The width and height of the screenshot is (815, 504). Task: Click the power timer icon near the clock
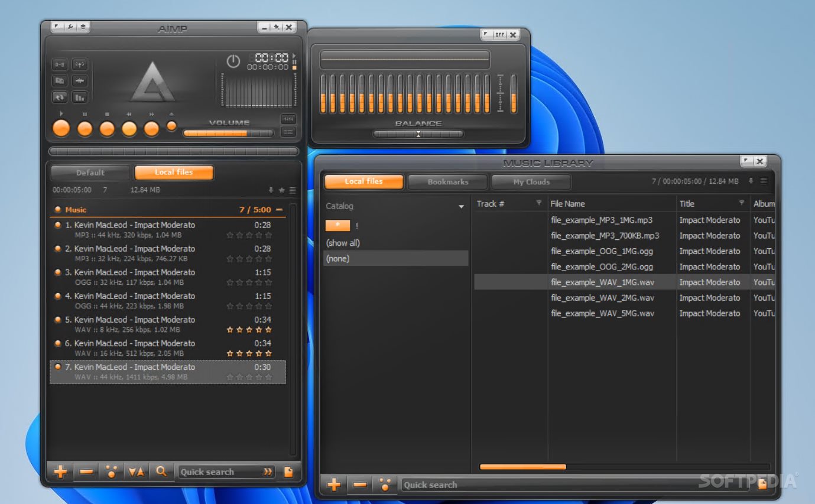[233, 61]
